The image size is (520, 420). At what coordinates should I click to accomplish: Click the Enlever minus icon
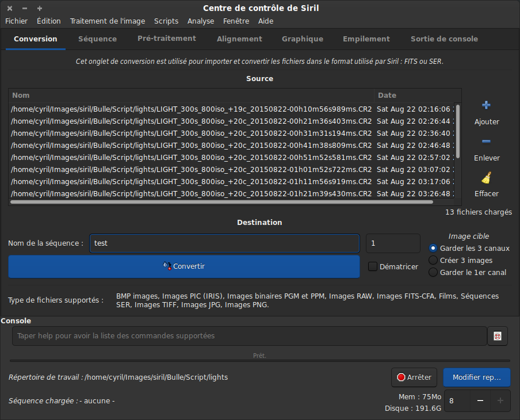[486, 142]
